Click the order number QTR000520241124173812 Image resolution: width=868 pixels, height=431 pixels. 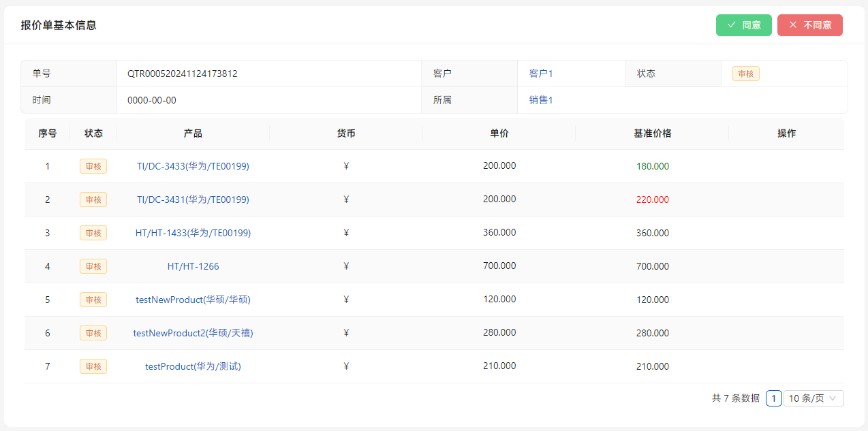coord(182,74)
